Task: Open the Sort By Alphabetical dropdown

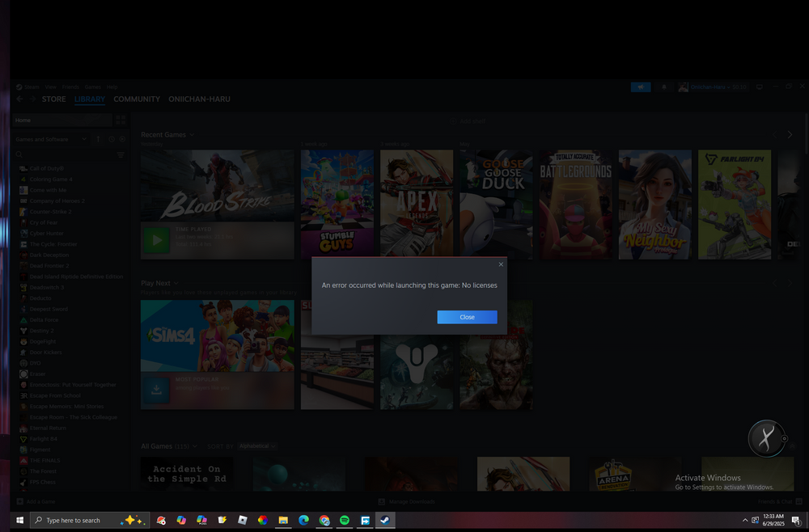Action: pos(257,446)
